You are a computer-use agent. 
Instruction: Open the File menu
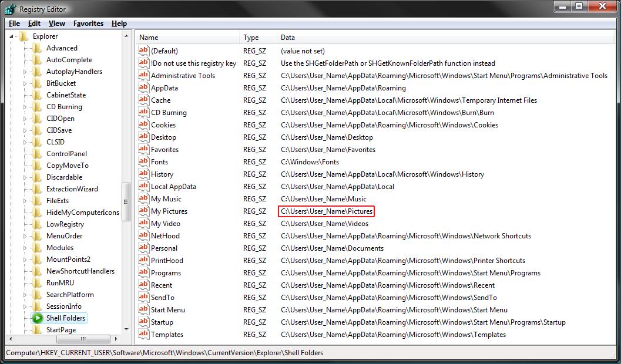[x=14, y=23]
